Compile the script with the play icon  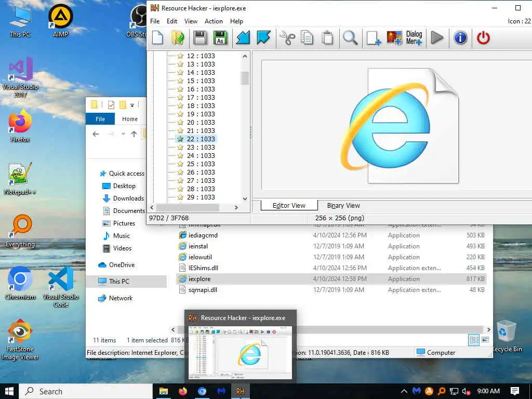(437, 37)
